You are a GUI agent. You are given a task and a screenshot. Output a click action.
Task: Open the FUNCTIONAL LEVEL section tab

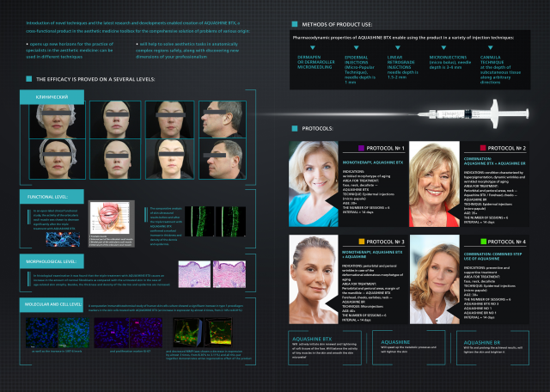[x=52, y=197]
